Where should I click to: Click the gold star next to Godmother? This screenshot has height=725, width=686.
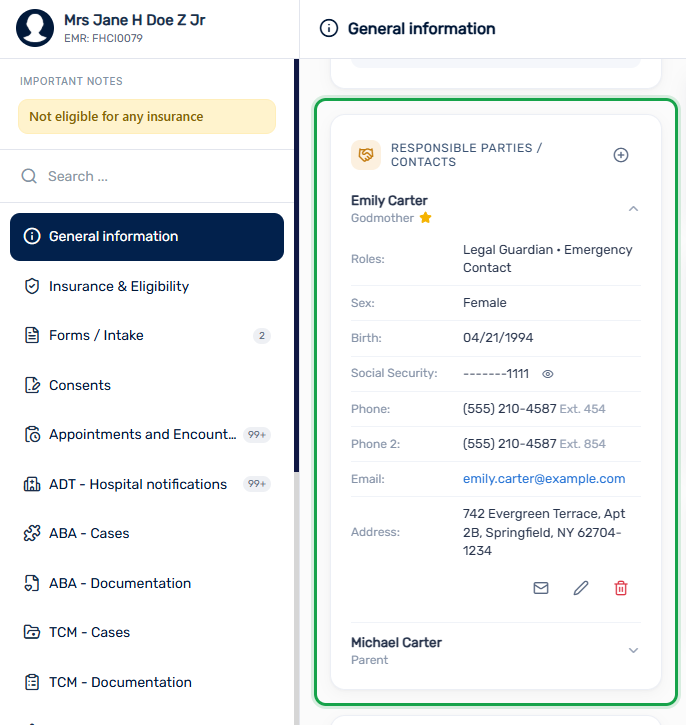425,218
